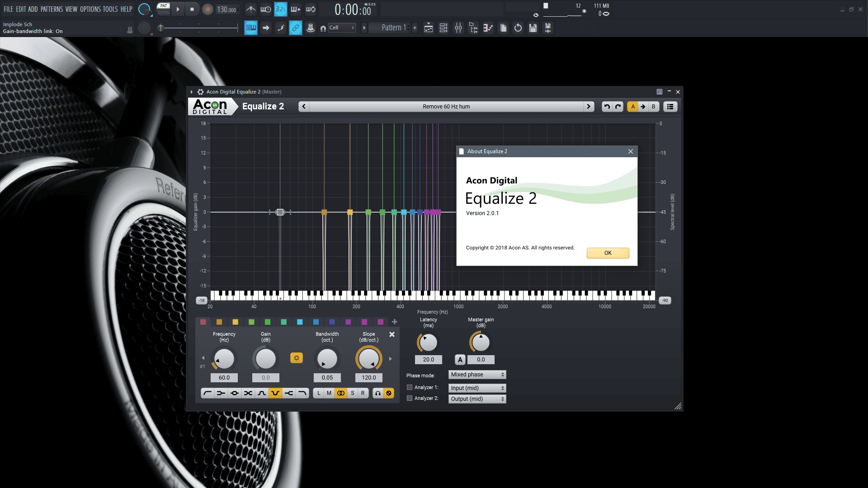Open the Browser icon
This screenshot has width=868, height=488.
pos(473,28)
